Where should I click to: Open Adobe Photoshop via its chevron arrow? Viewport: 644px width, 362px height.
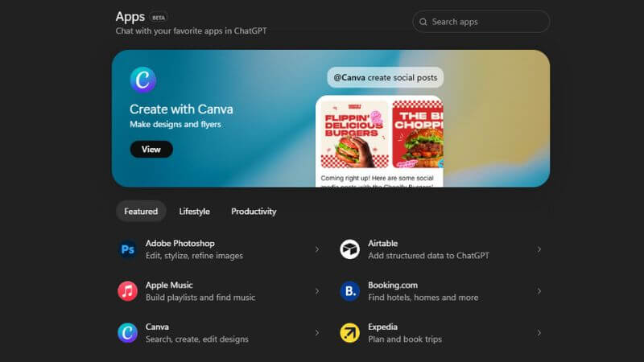(317, 249)
